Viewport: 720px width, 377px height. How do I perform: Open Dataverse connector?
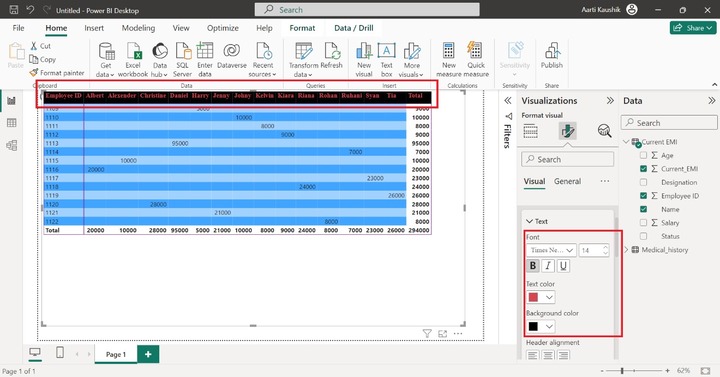[232, 56]
